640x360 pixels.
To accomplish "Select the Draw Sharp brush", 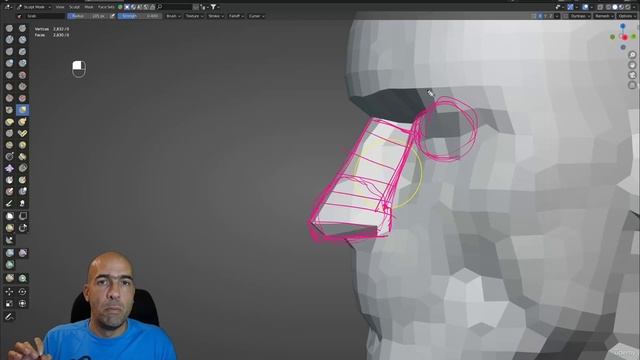I will click(x=22, y=28).
